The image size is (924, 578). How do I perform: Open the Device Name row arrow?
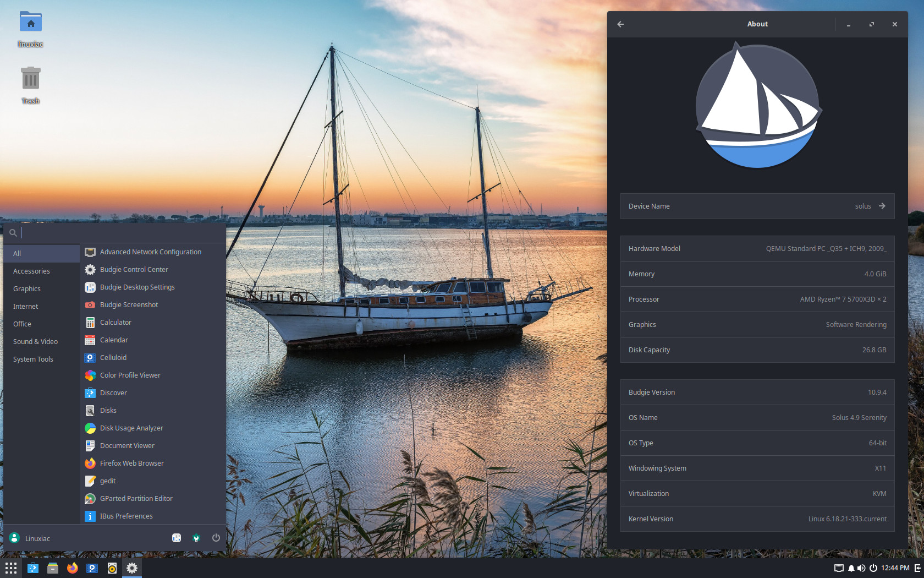point(882,206)
